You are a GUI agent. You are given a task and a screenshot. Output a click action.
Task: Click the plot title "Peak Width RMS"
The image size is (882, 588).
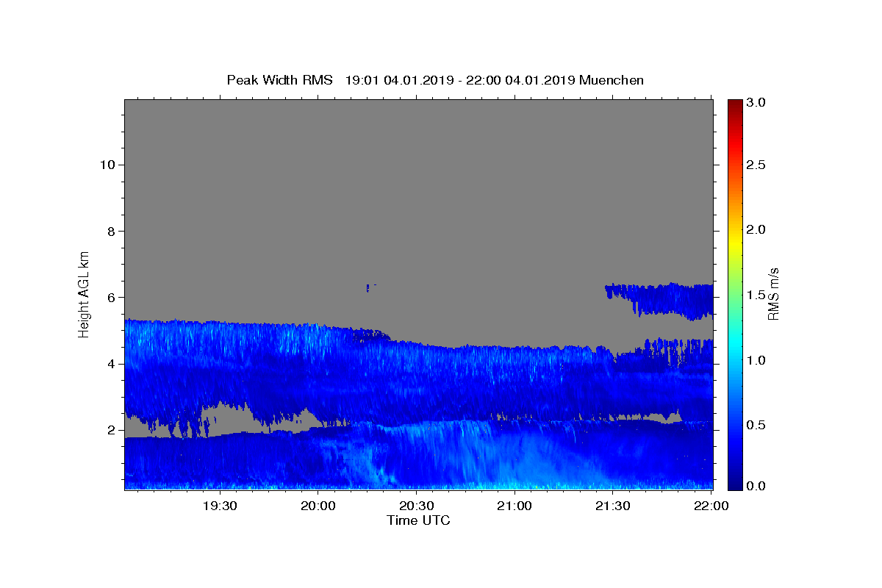point(279,80)
